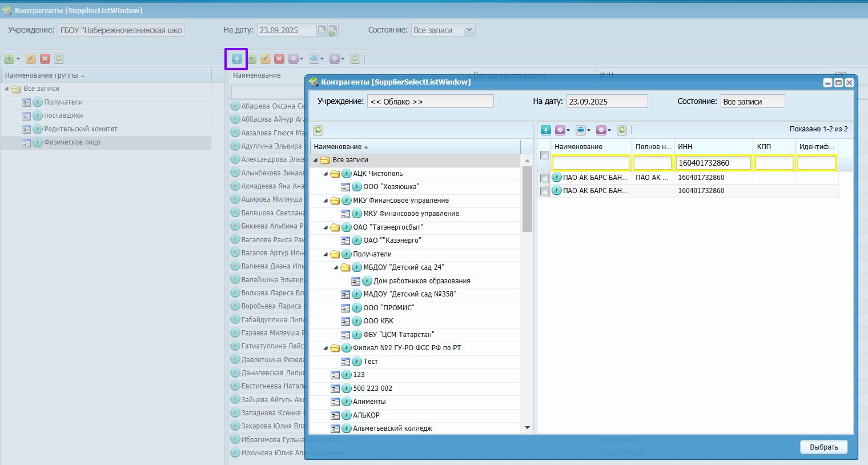Viewport: 868px width, 465px height.
Task: Click the refresh icon in dialog's left tree panel
Action: click(x=318, y=130)
